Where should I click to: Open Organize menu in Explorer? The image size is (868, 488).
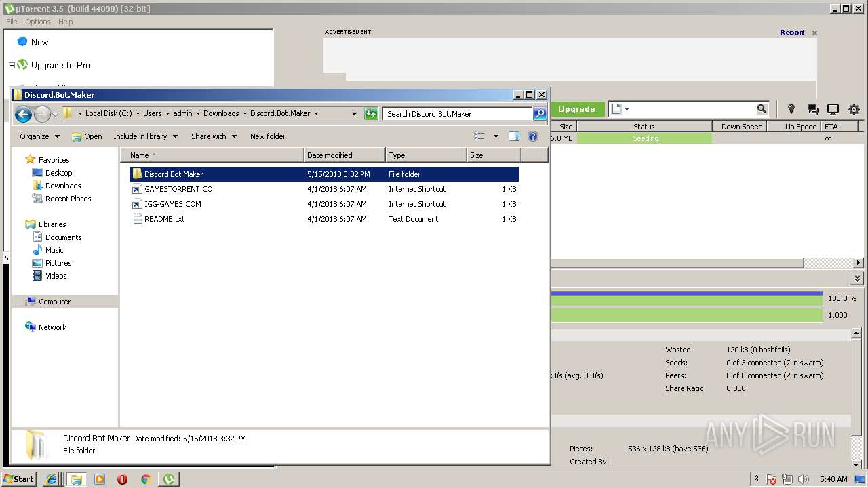[39, 136]
